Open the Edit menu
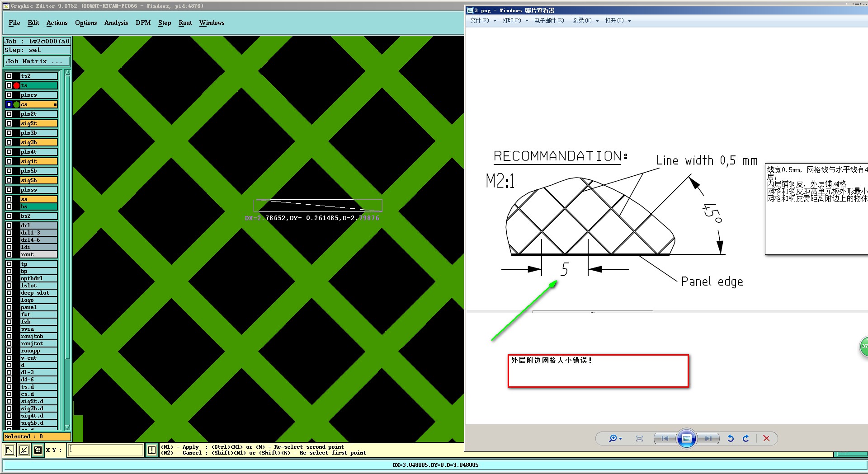Viewport: 868px width, 474px height. pos(33,23)
